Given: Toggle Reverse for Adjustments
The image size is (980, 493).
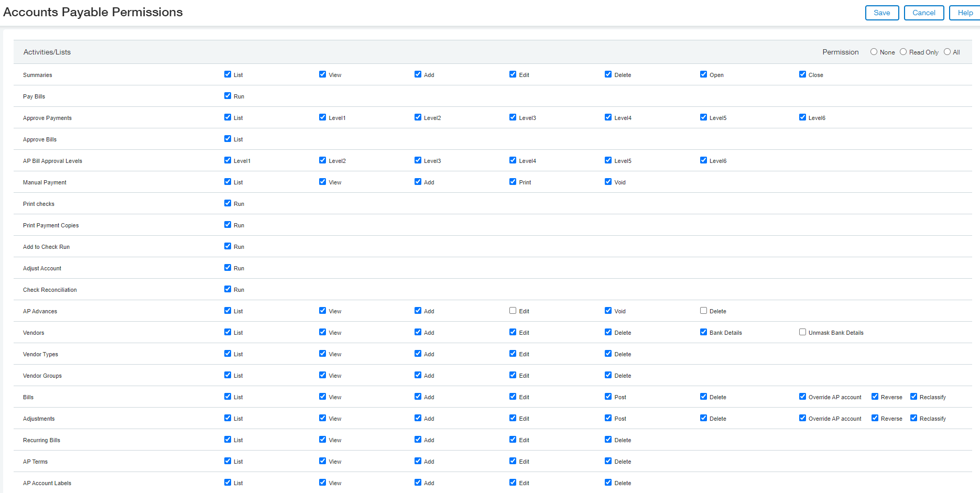Looking at the screenshot, I should tap(875, 418).
